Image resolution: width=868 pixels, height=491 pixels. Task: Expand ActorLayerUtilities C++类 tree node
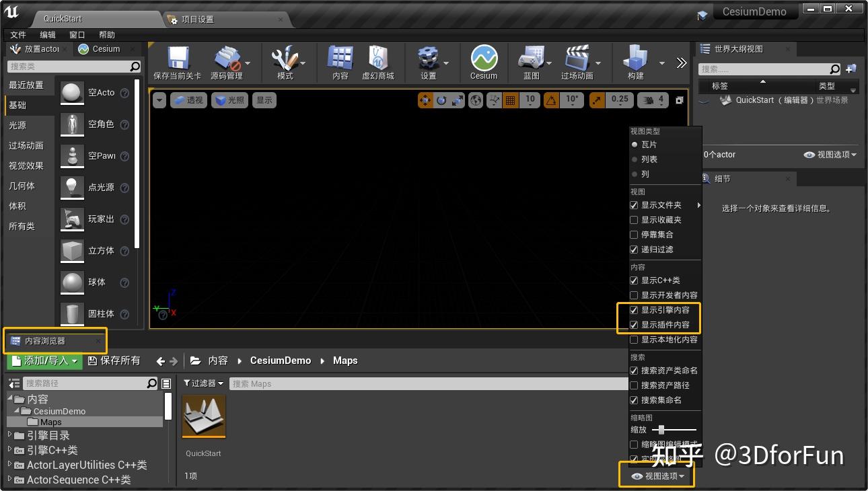tap(10, 465)
